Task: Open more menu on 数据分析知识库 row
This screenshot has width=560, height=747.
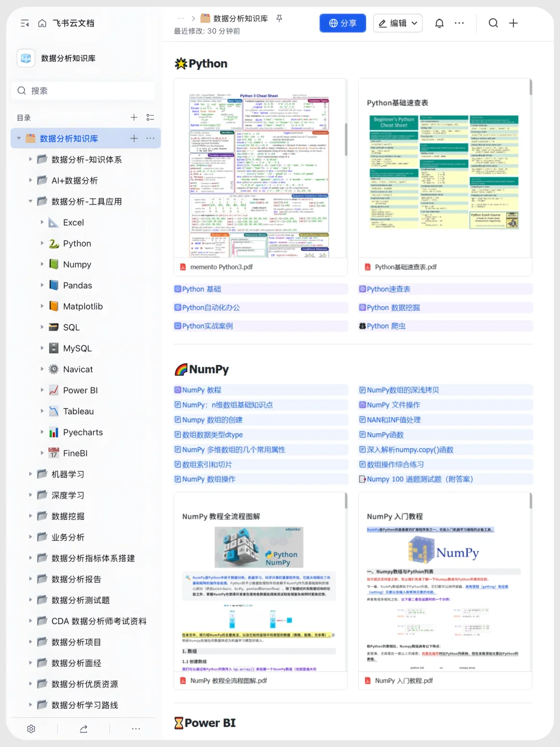Action: tap(150, 139)
